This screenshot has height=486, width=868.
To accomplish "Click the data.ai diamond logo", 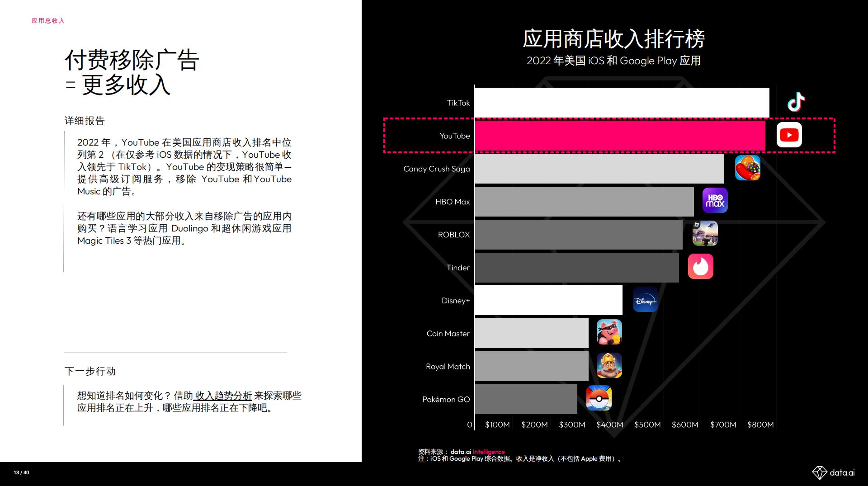I will (833, 472).
